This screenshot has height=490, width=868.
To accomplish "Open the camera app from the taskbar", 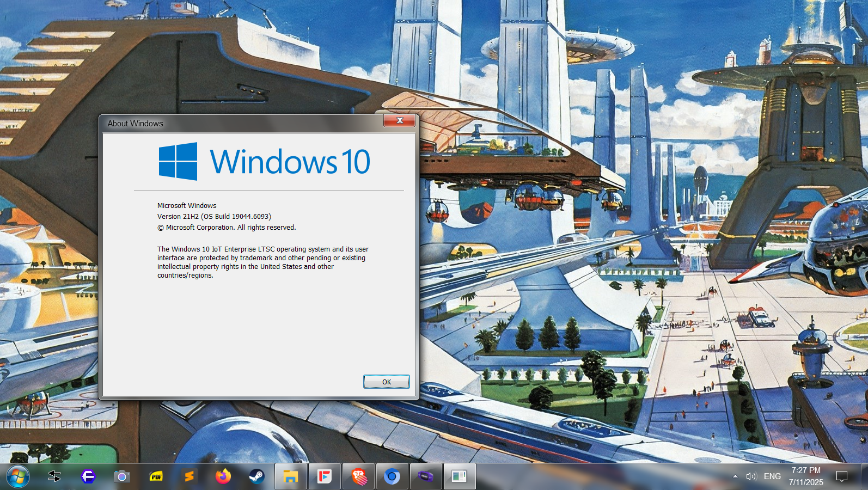I will (x=122, y=476).
